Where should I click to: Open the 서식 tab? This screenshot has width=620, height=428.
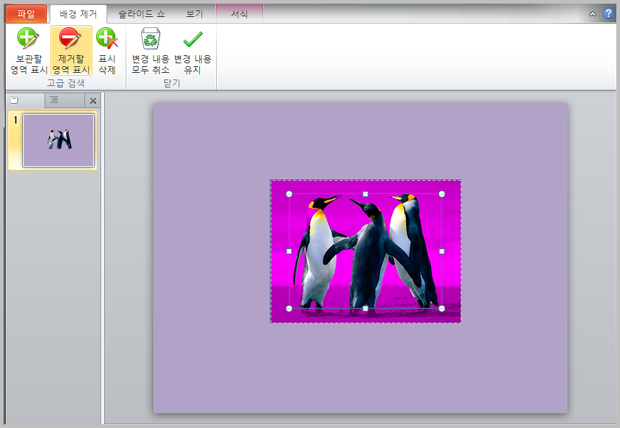tap(239, 14)
